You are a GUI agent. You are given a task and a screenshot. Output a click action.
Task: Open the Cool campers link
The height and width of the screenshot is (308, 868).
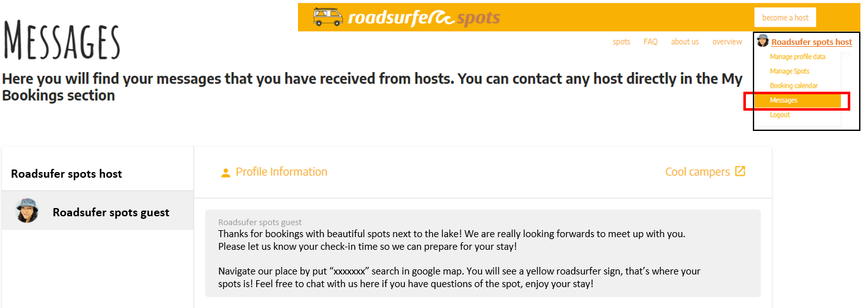(697, 172)
